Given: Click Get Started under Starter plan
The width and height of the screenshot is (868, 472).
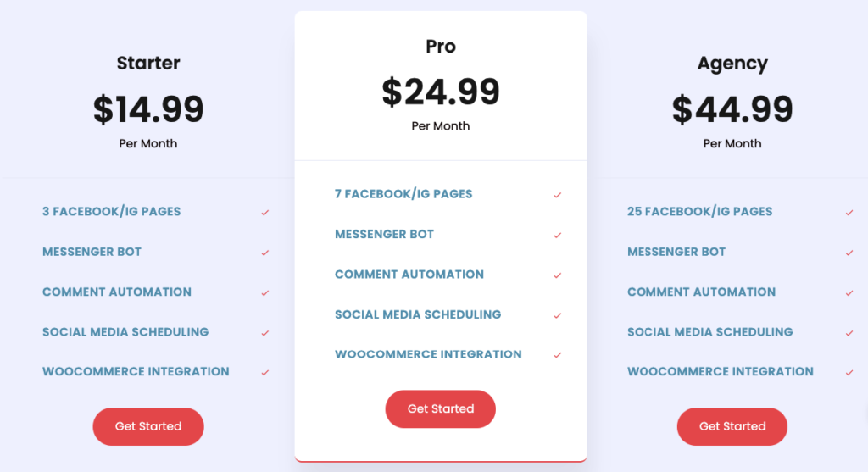Looking at the screenshot, I should tap(148, 426).
